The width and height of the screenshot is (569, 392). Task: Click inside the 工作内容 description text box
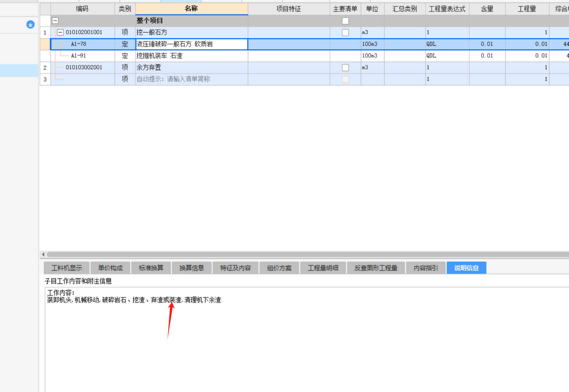tap(307, 339)
